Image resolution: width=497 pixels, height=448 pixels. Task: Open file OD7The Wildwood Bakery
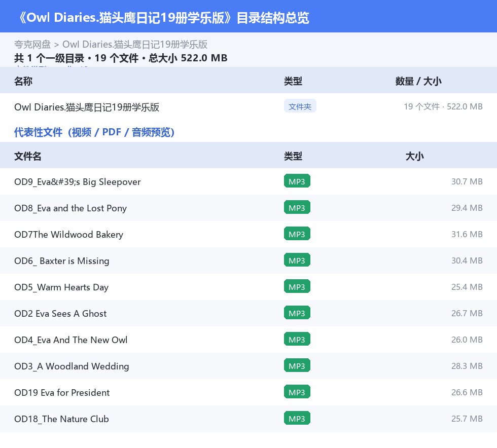point(68,235)
